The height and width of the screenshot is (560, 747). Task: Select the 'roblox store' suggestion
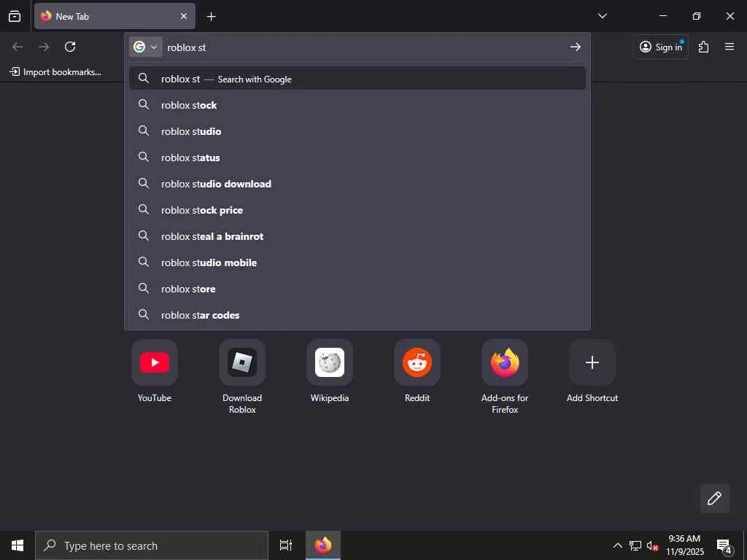(357, 289)
